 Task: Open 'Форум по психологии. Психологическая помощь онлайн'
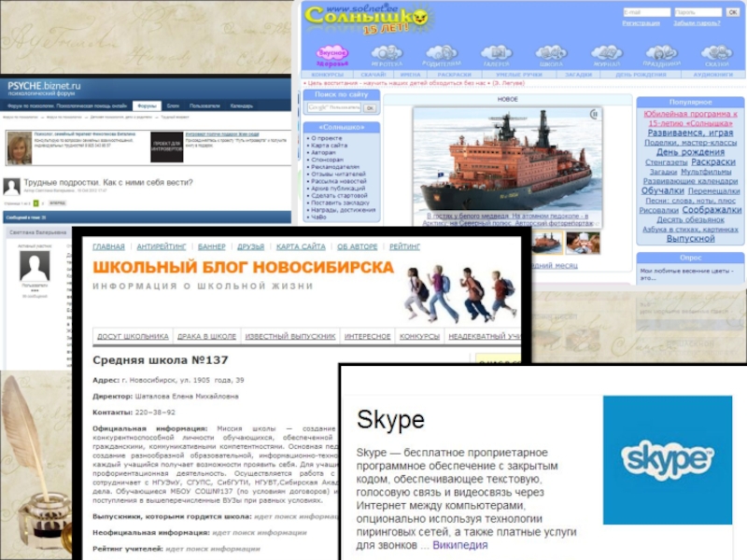click(x=67, y=105)
